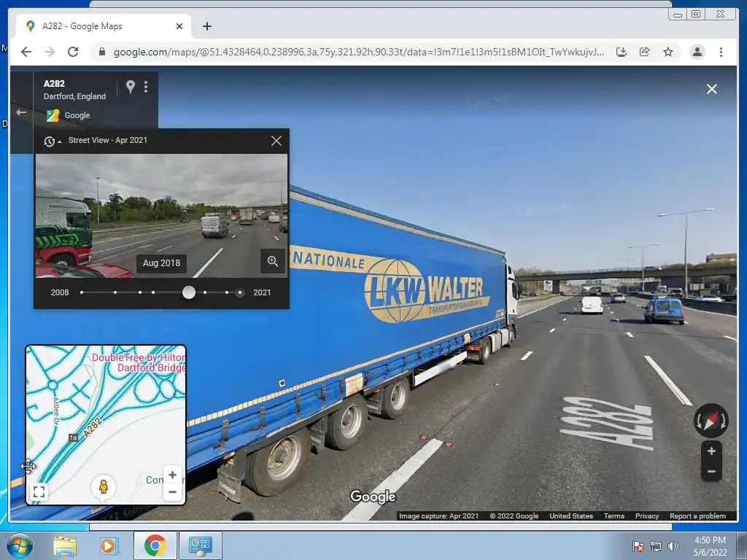Select the first timeline dot near 2008
The width and height of the screenshot is (747, 560).
coord(82,292)
